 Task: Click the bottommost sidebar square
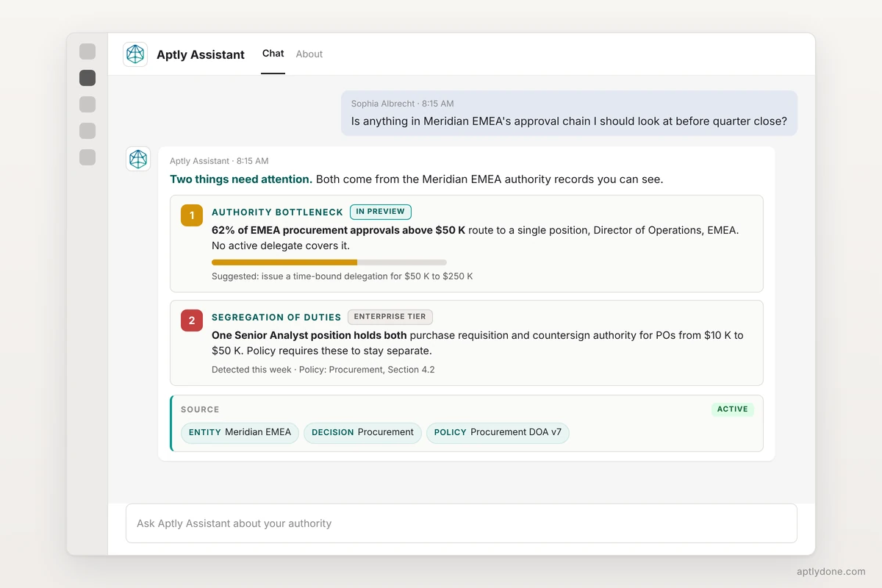click(x=87, y=157)
